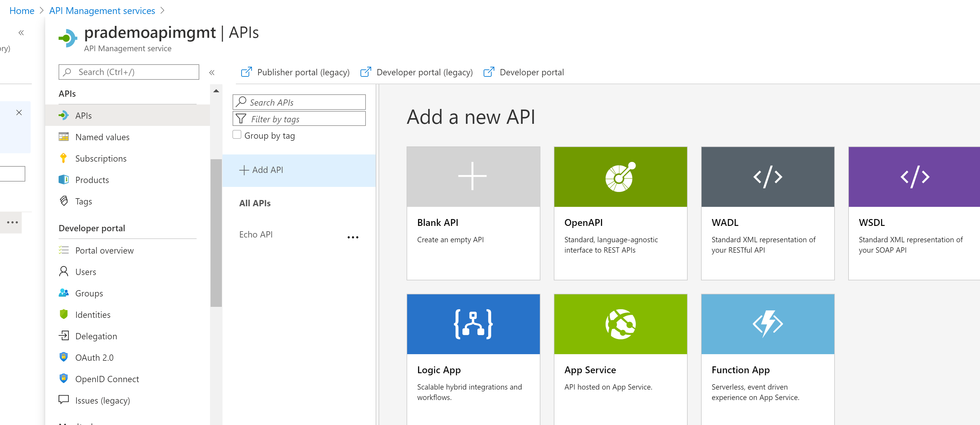Viewport: 980px width, 425px height.
Task: Enable the Group by tag checkbox
Action: click(237, 135)
